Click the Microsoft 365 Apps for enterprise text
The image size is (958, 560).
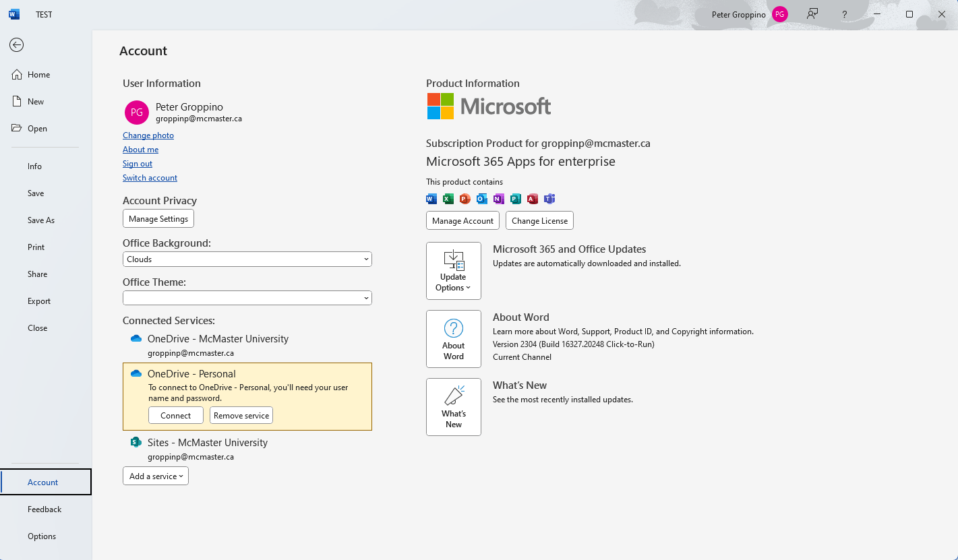click(520, 162)
